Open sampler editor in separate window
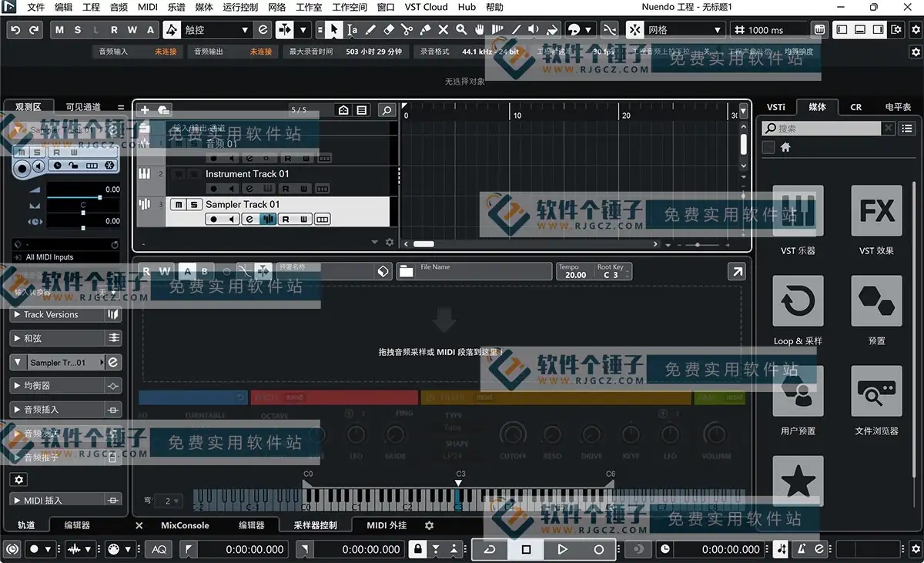924x563 pixels. [x=737, y=271]
